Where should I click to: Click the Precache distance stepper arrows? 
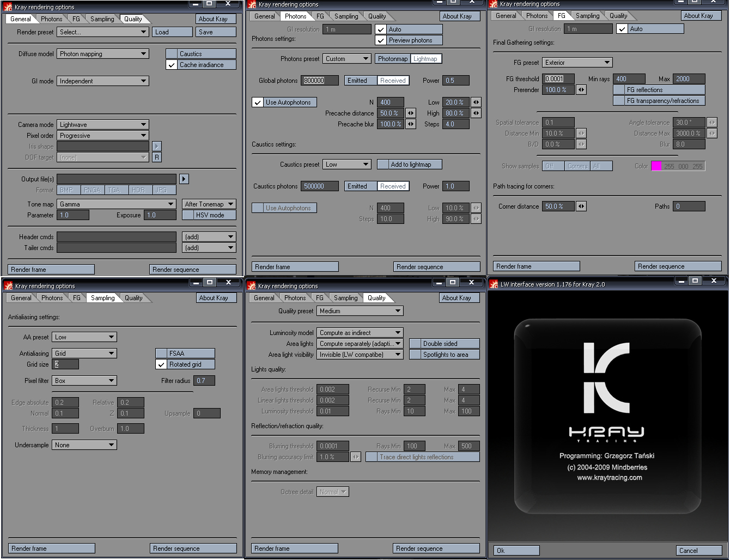[x=411, y=113]
